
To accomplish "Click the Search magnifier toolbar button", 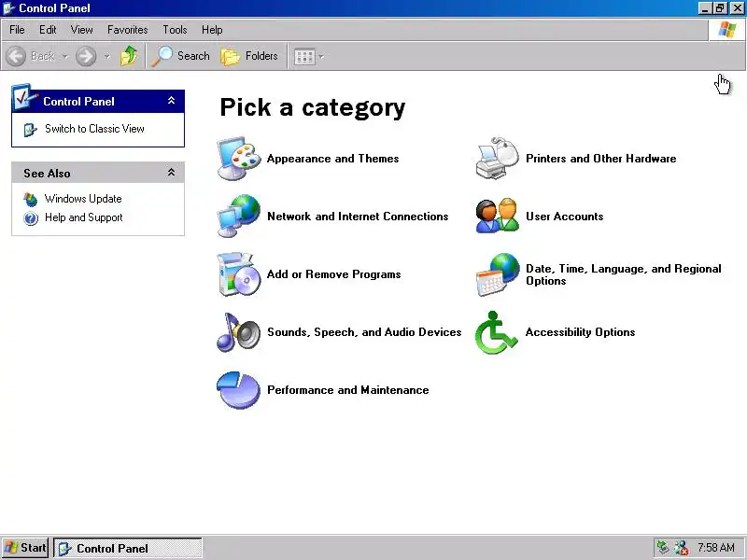I will [x=180, y=56].
